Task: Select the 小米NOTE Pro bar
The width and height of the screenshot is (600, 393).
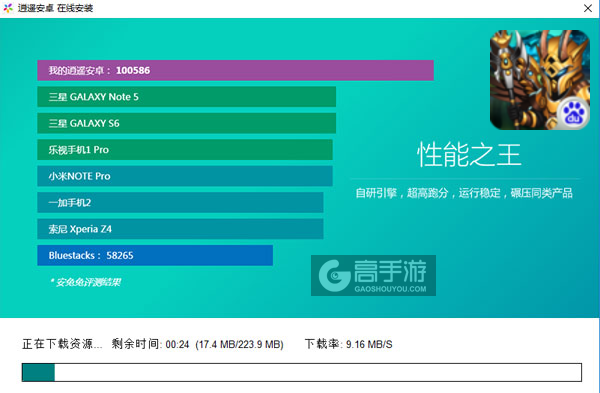Action: click(185, 176)
